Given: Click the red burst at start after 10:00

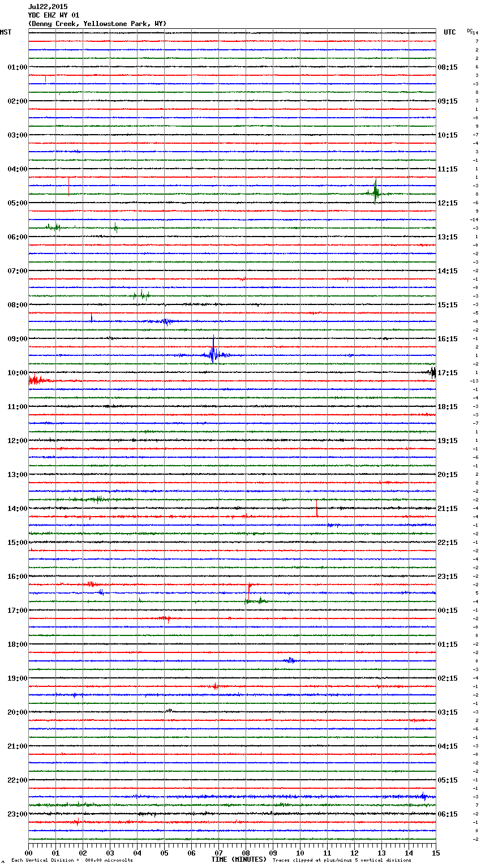Looking at the screenshot, I should [37, 380].
